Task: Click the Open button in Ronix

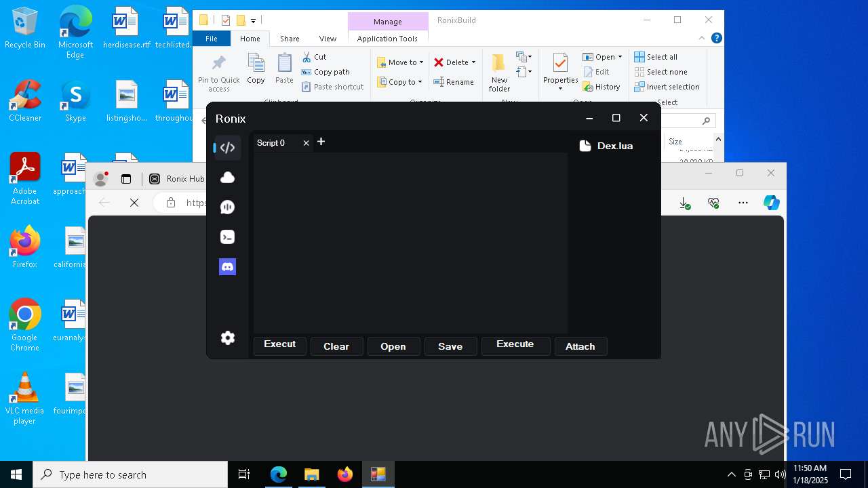Action: tap(393, 346)
